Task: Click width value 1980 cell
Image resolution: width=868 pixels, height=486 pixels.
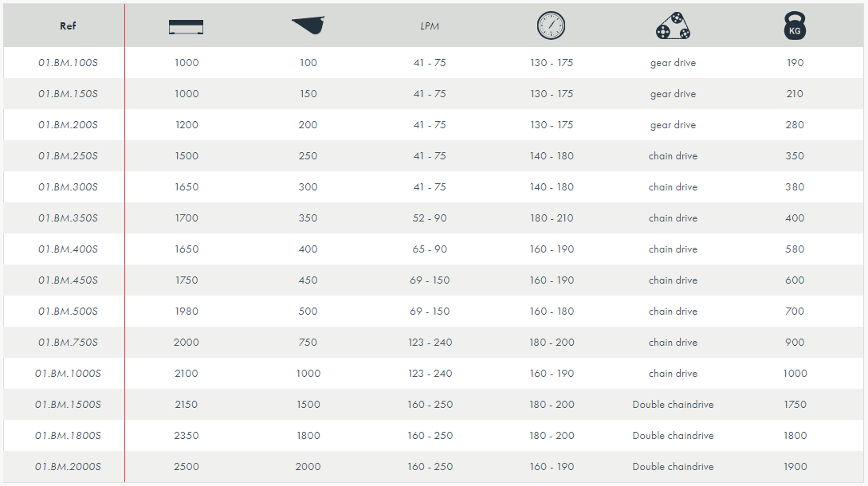Action: [187, 312]
